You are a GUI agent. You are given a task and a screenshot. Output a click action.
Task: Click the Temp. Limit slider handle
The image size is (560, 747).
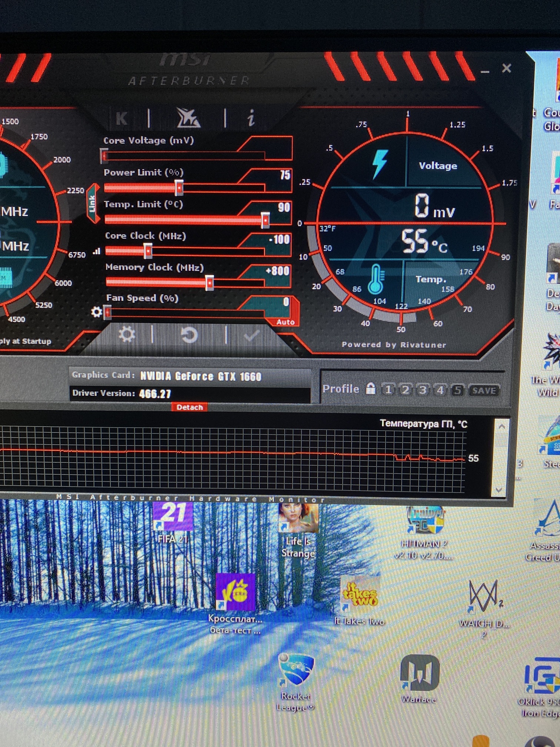click(265, 220)
